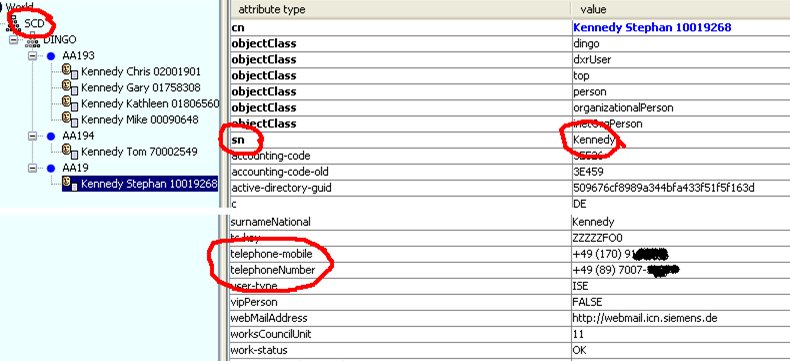Collapse the DINGO node expander
The image size is (790, 361).
click(13, 39)
